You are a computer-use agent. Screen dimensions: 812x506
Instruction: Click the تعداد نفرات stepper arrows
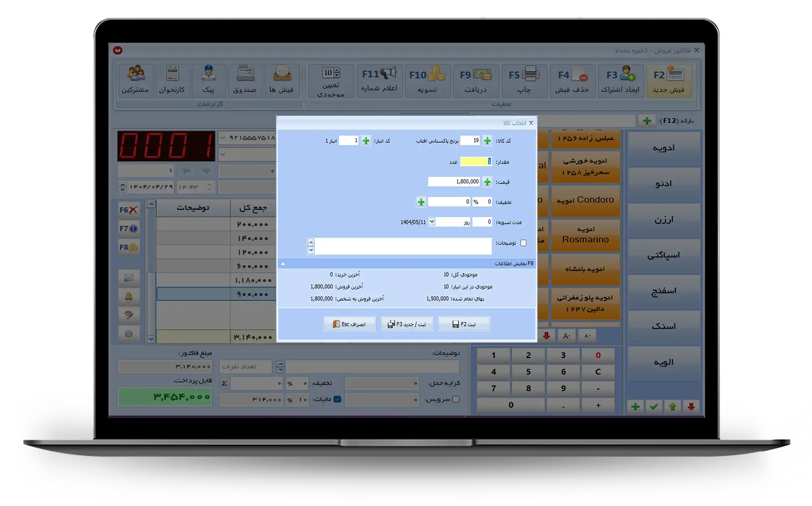coord(281,367)
